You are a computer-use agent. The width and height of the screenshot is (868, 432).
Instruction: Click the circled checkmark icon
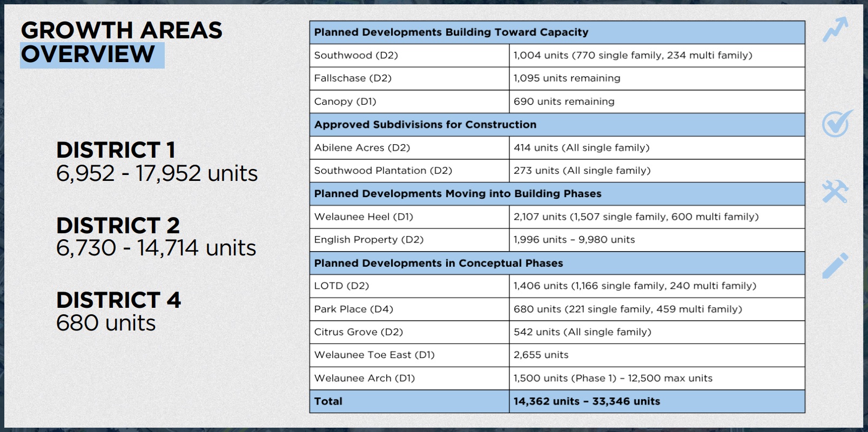836,124
